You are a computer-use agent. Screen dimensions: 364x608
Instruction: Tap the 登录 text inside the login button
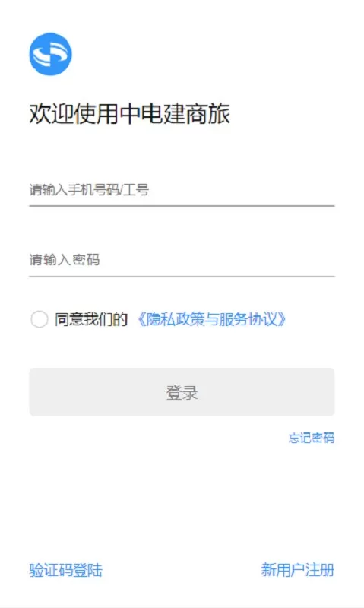182,392
